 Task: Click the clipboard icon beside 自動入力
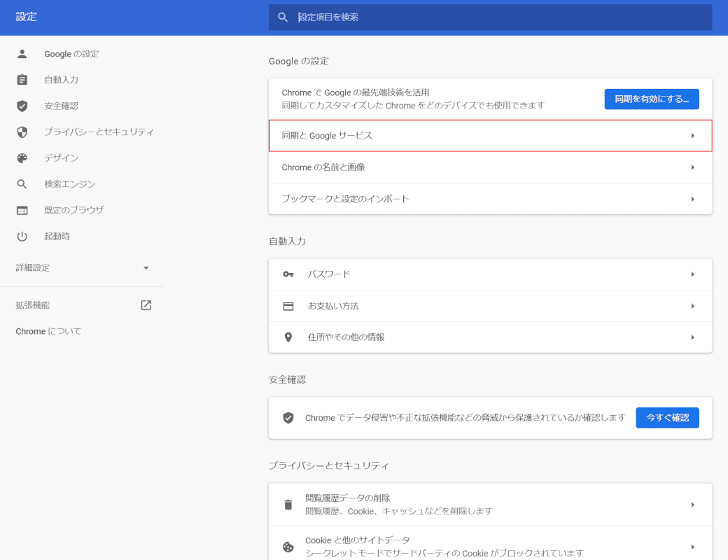coord(22,80)
